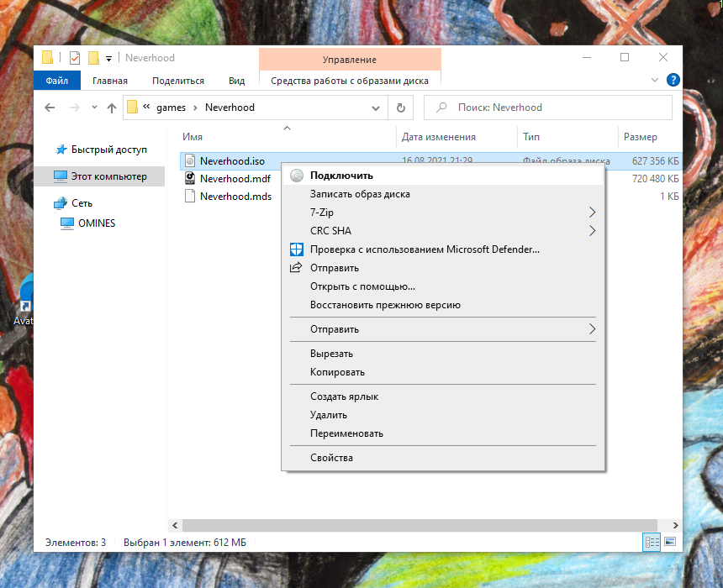Choose Подключить from context menu
This screenshot has height=588, width=723.
[x=443, y=176]
